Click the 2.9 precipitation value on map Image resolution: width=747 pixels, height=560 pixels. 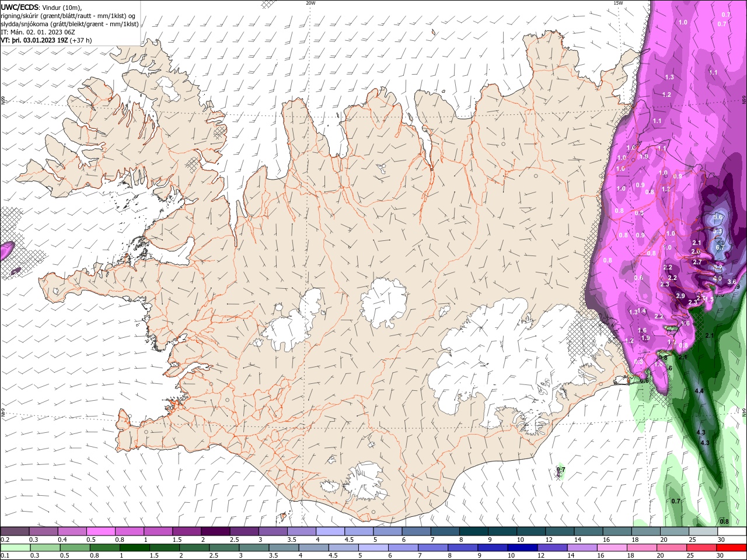[680, 296]
